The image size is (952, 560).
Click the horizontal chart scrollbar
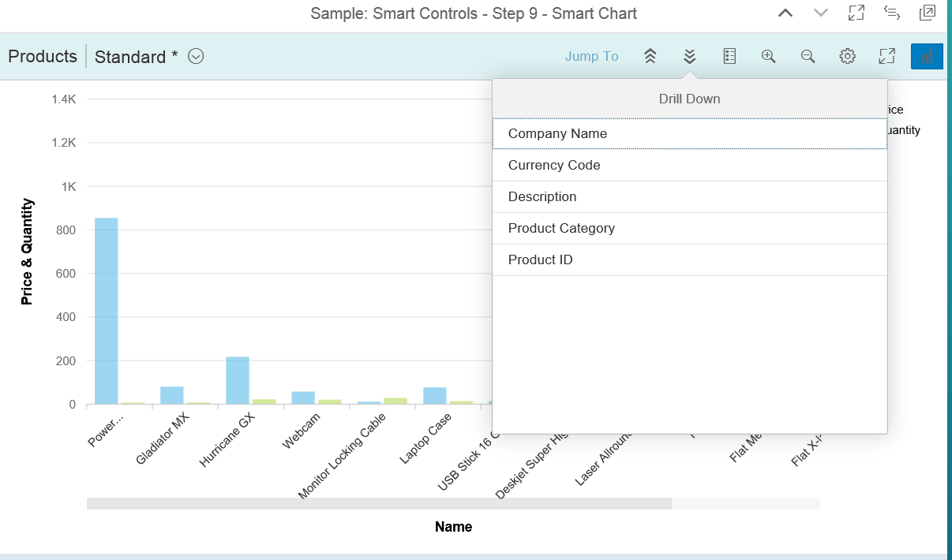[x=379, y=503]
